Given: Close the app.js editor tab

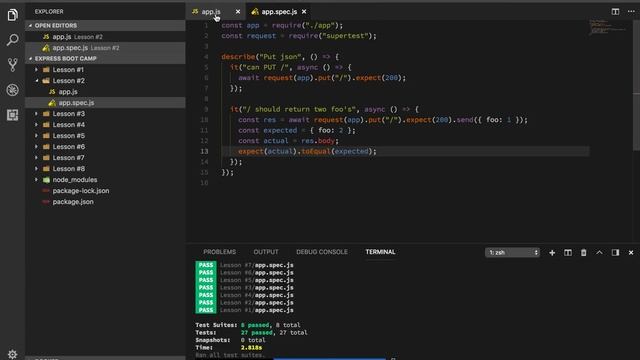Looking at the screenshot, I should [238, 12].
